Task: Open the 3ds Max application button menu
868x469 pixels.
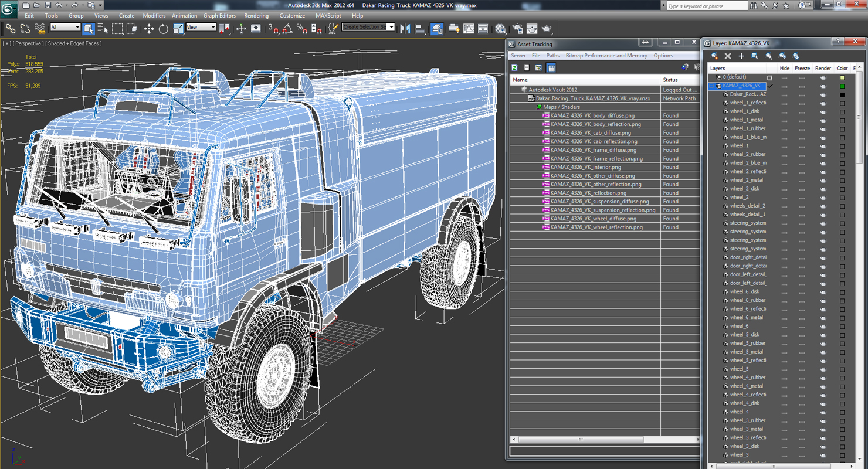Action: click(9, 8)
